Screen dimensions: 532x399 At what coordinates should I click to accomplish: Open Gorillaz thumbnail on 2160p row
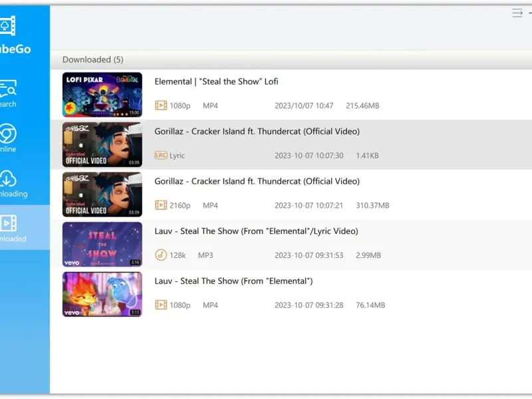tap(102, 194)
